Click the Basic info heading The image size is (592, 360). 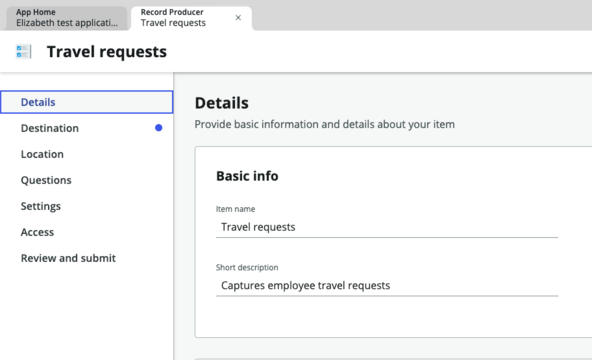coord(247,176)
